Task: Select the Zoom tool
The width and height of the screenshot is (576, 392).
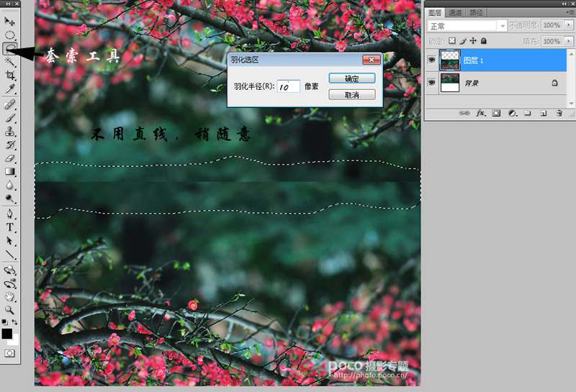Action: click(x=9, y=310)
